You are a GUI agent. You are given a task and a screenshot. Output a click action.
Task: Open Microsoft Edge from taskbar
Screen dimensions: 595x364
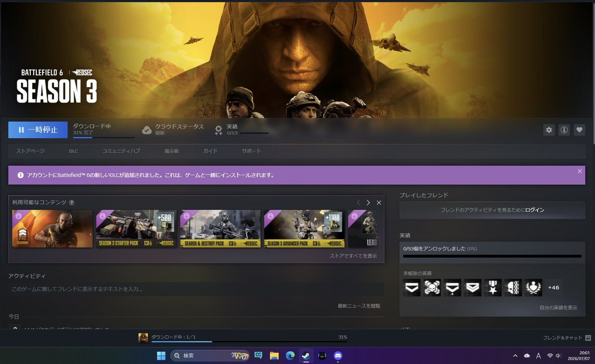tap(290, 356)
